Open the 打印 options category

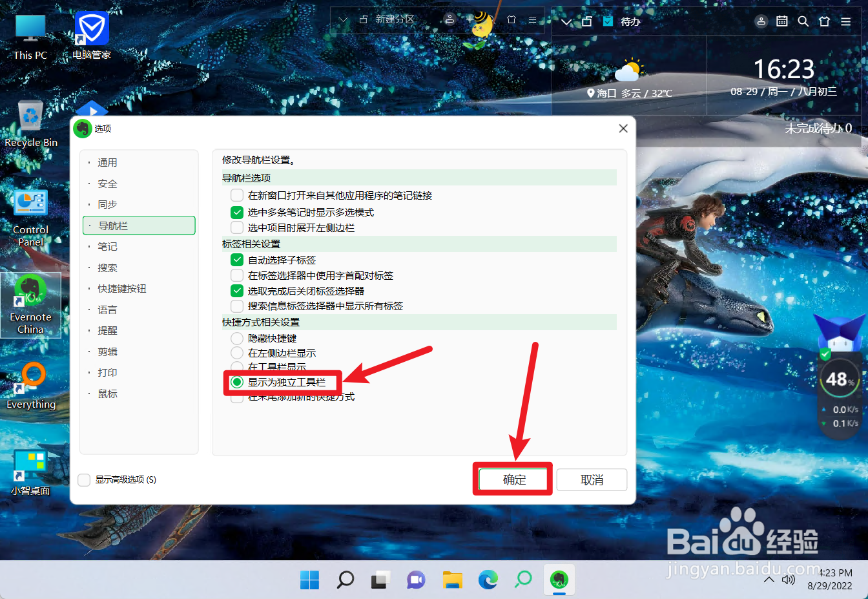tap(139, 372)
